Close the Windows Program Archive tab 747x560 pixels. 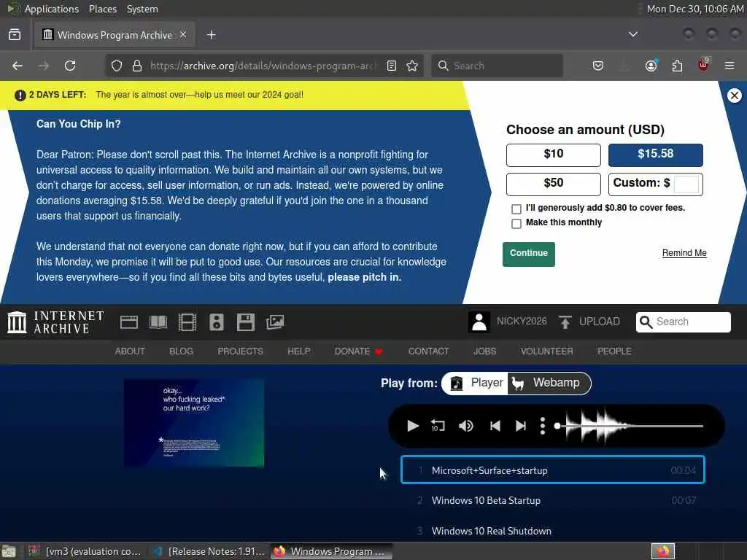(x=183, y=35)
